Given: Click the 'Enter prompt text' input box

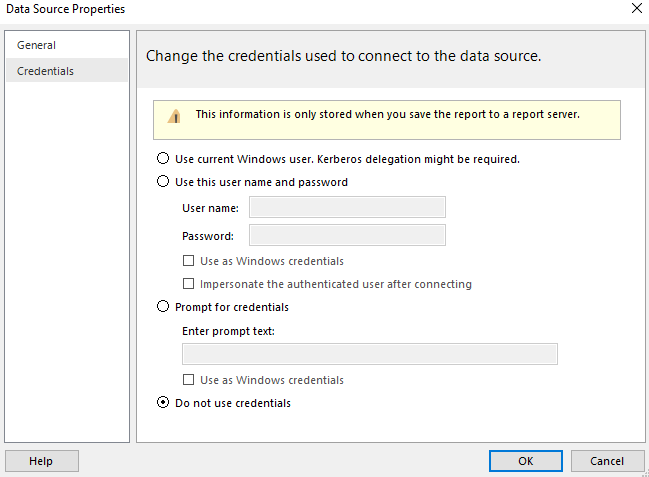Looking at the screenshot, I should tap(370, 354).
